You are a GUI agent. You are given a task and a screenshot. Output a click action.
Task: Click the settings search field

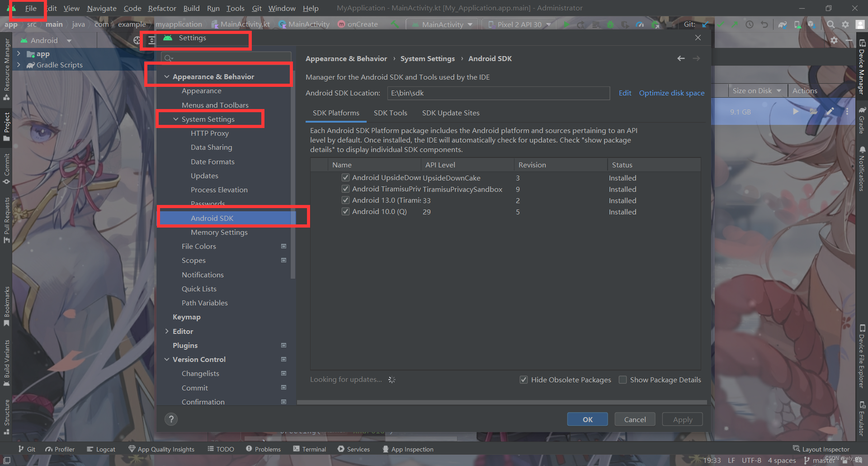(226, 58)
